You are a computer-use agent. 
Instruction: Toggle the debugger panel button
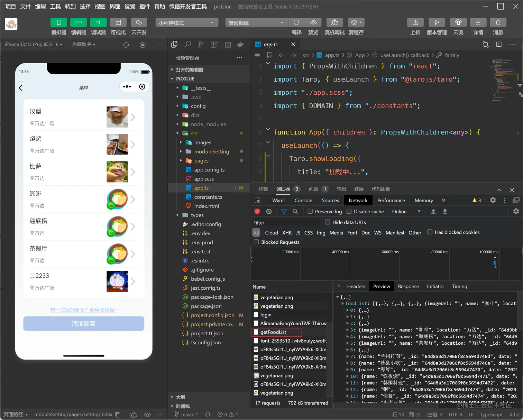point(98,22)
